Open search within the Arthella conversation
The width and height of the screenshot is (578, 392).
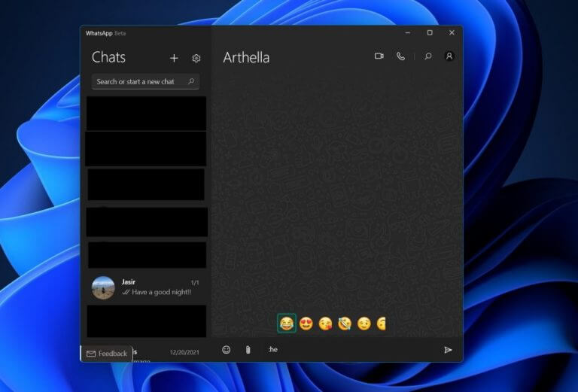(428, 56)
